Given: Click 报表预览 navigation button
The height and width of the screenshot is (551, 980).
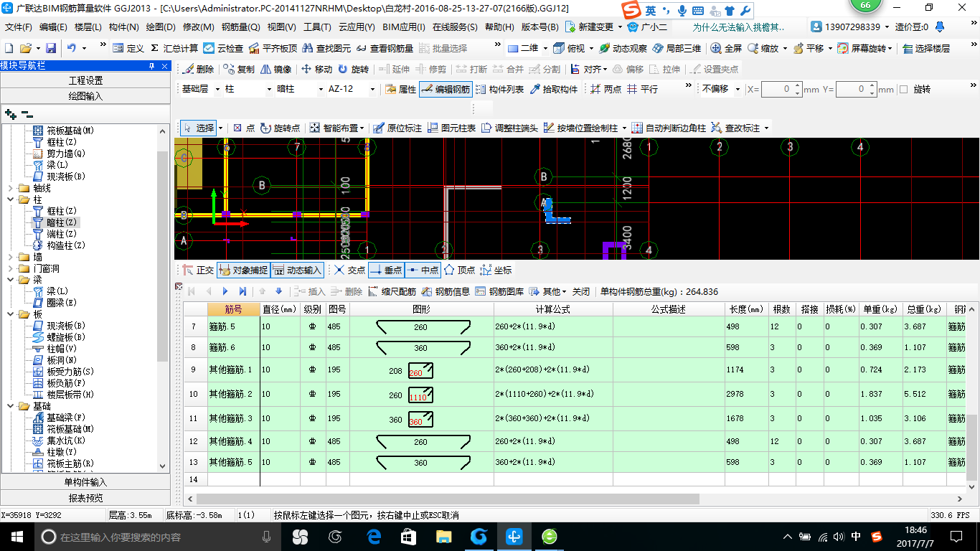Looking at the screenshot, I should coord(85,498).
